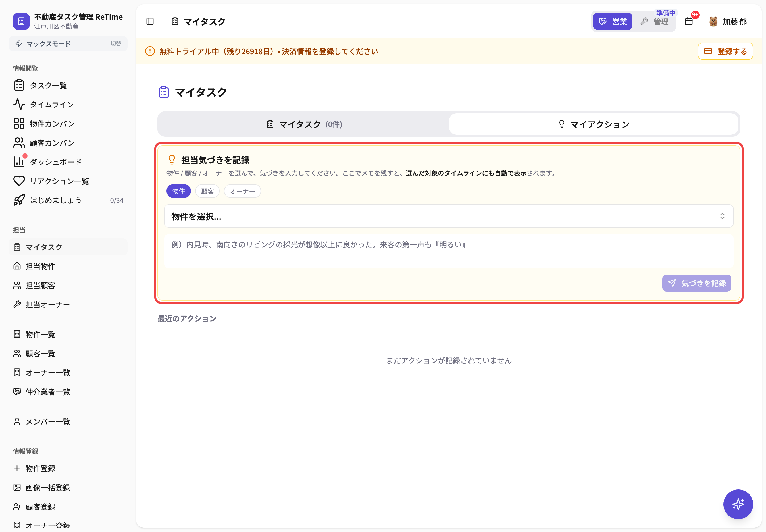Open タイムライン from the sidebar
766x532 pixels.
pos(68,104)
